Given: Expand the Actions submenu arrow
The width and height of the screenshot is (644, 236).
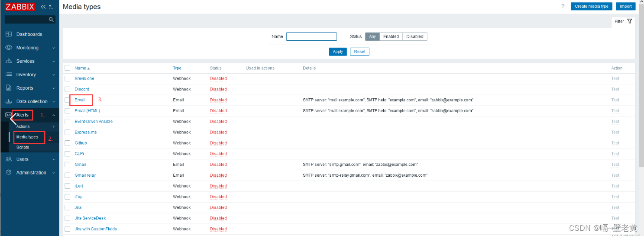Looking at the screenshot, I should pos(54,126).
